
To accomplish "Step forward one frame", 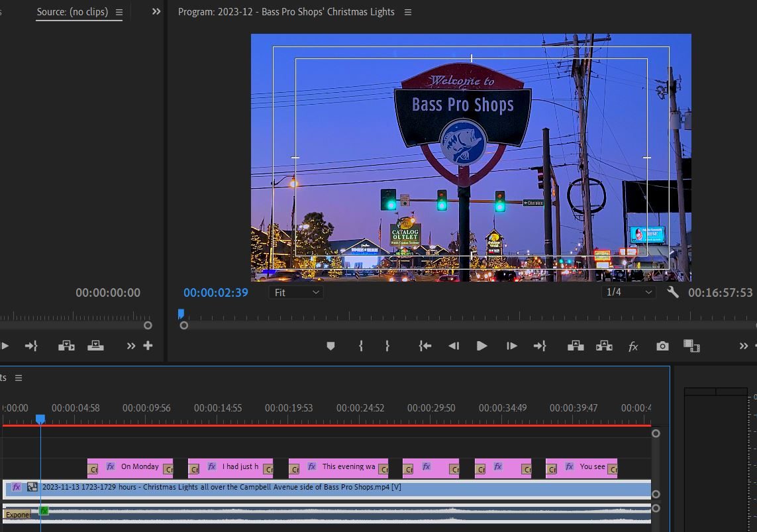I will [x=511, y=346].
